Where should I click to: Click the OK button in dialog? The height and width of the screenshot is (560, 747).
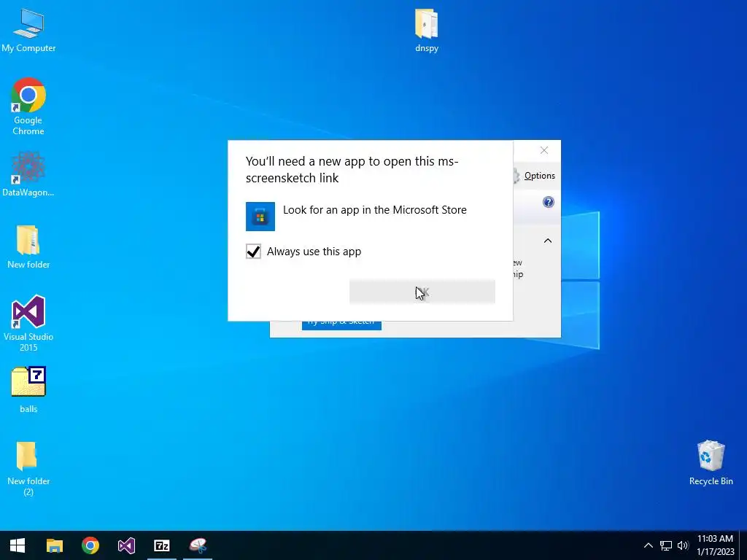click(422, 292)
